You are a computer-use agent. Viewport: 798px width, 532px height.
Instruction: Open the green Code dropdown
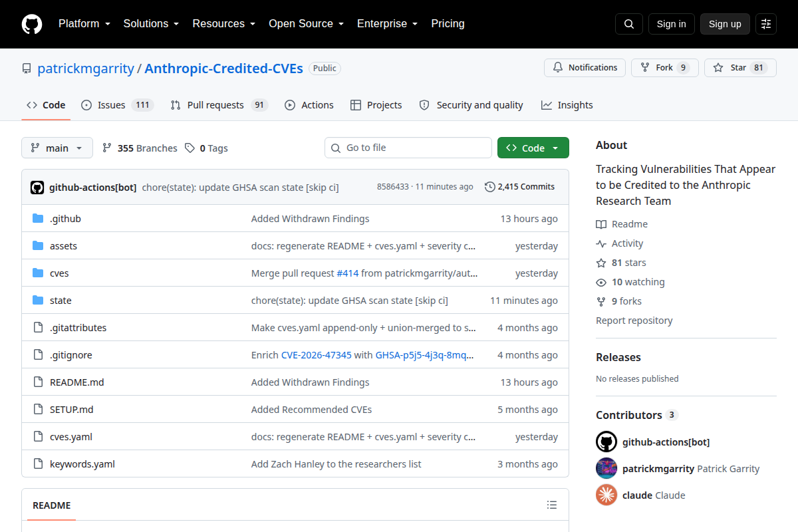(533, 148)
